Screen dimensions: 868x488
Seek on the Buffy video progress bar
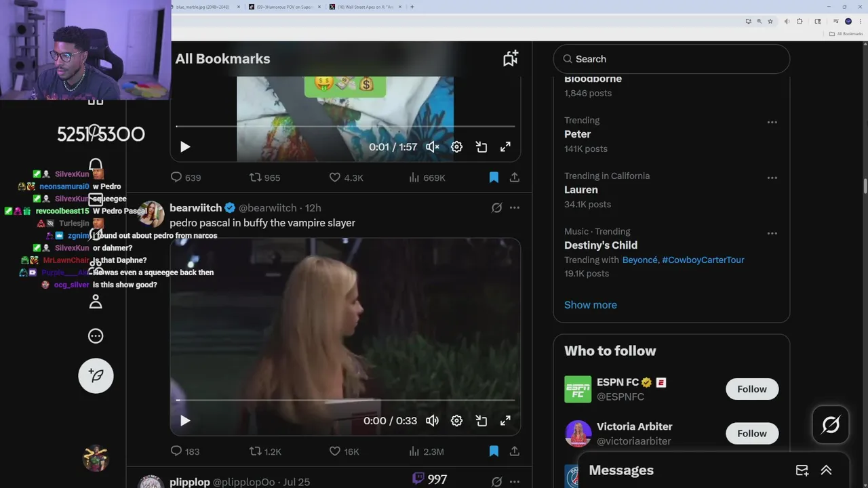345,400
